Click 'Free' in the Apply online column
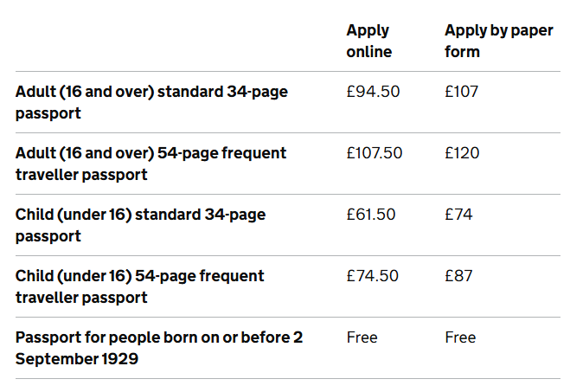This screenshot has height=392, width=570. [x=362, y=337]
